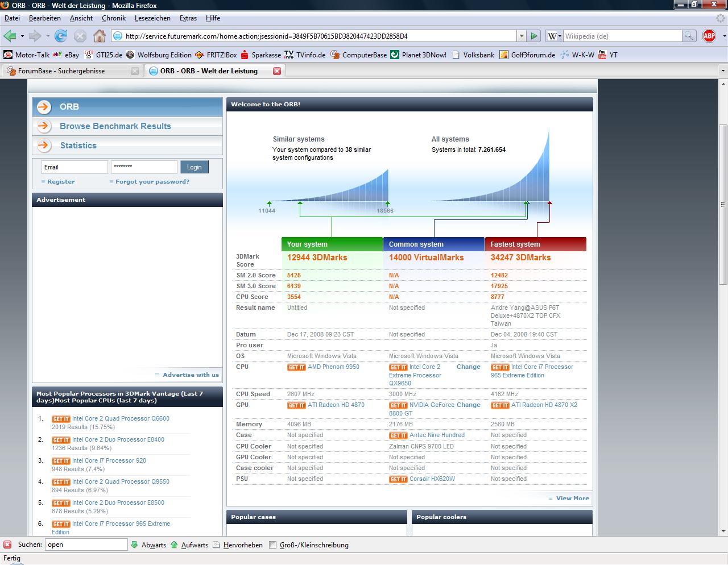Click the green Go arrow beside URL
The width and height of the screenshot is (728, 565).
pos(533,36)
